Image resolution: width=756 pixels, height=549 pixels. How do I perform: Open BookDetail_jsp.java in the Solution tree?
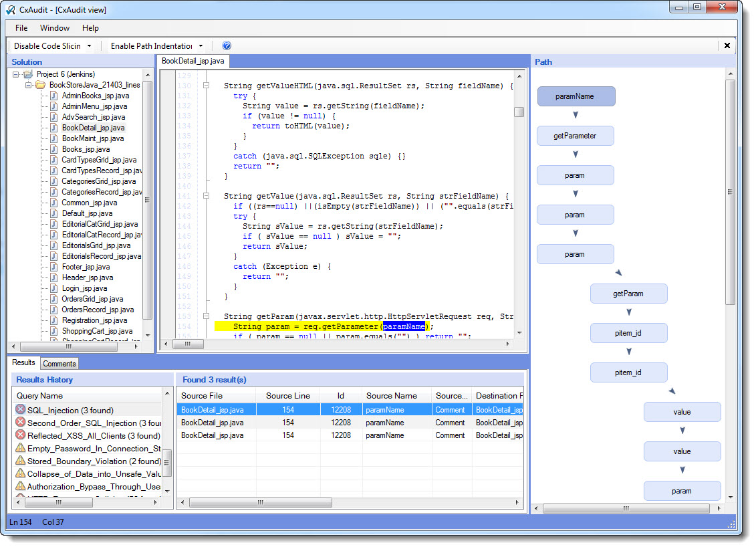(93, 128)
